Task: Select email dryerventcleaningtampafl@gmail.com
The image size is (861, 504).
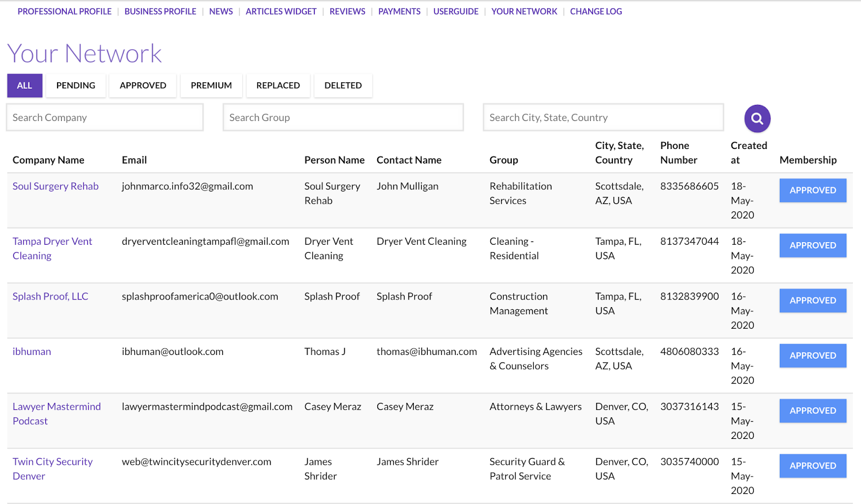Action: tap(206, 242)
